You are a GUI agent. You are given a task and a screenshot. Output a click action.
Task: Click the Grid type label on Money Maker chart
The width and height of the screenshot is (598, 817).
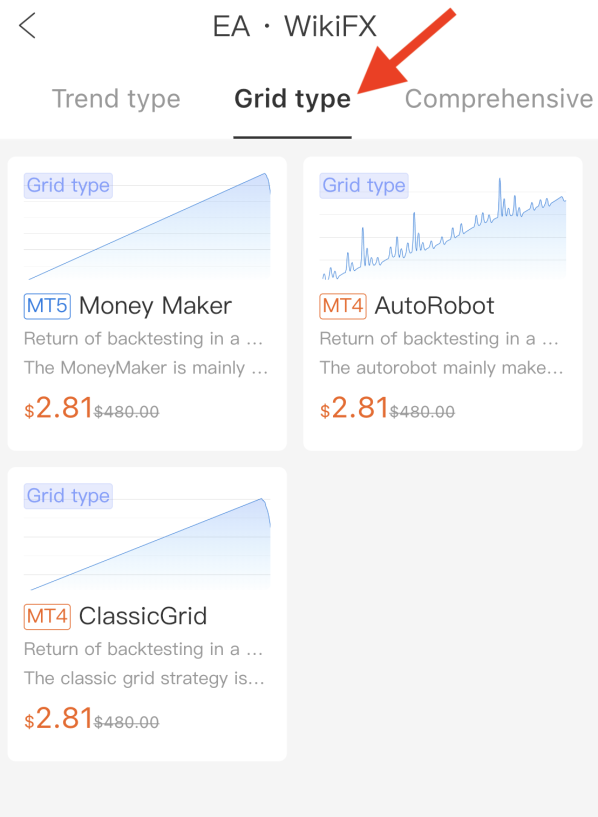tap(68, 185)
